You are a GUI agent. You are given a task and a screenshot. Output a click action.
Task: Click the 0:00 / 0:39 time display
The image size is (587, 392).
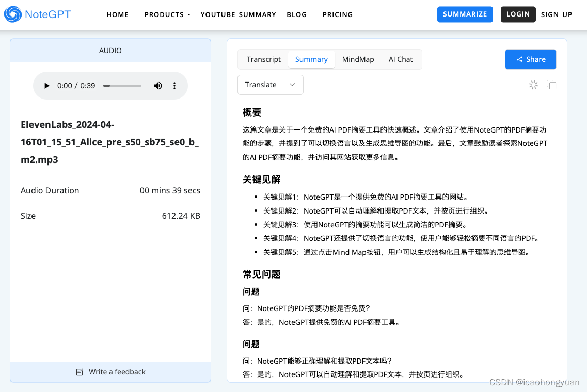[x=76, y=86]
